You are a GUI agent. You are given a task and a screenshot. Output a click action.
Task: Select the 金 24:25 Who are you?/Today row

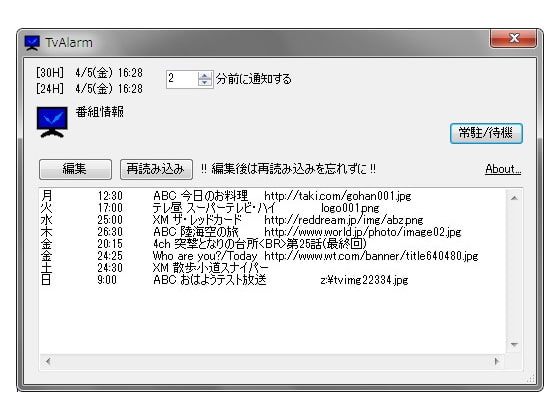tap(260, 256)
